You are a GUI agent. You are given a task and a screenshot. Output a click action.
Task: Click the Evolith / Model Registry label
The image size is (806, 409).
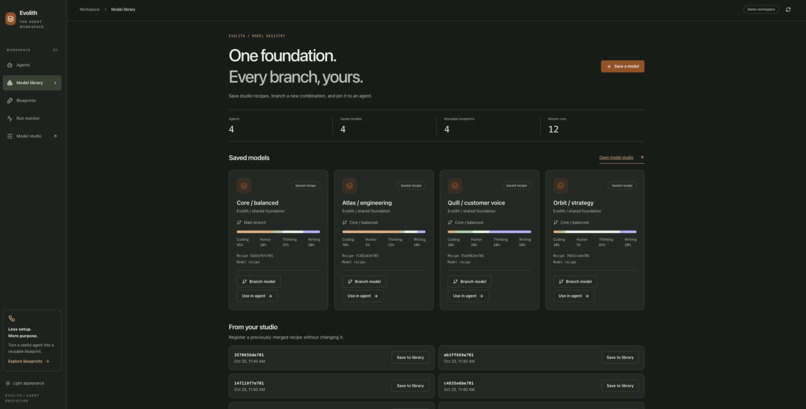pos(257,36)
